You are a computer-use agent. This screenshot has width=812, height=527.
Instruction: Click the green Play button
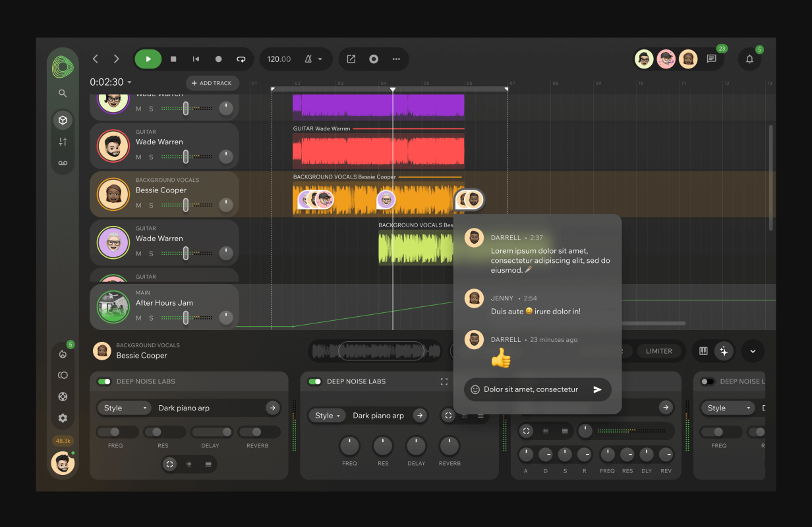(148, 59)
